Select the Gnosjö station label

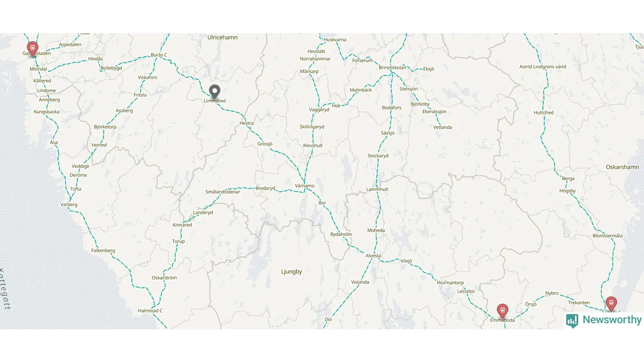(265, 144)
